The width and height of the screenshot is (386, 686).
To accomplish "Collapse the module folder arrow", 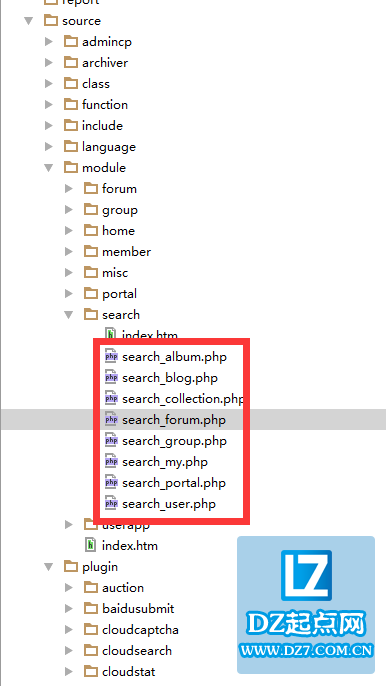I will click(49, 168).
